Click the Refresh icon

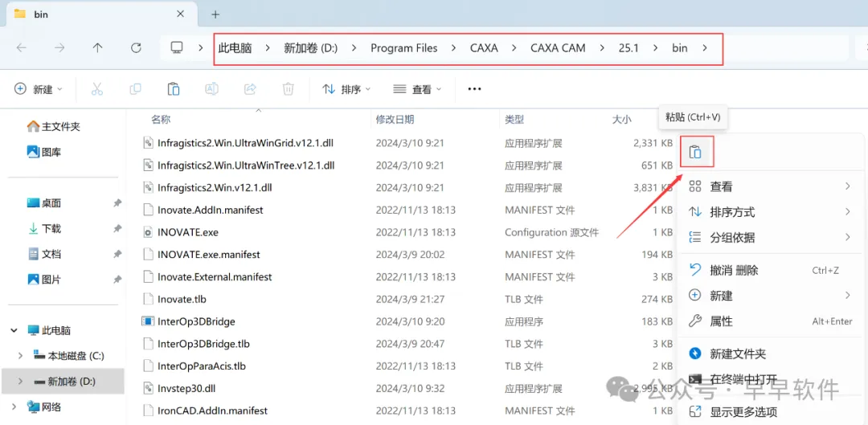coord(136,48)
